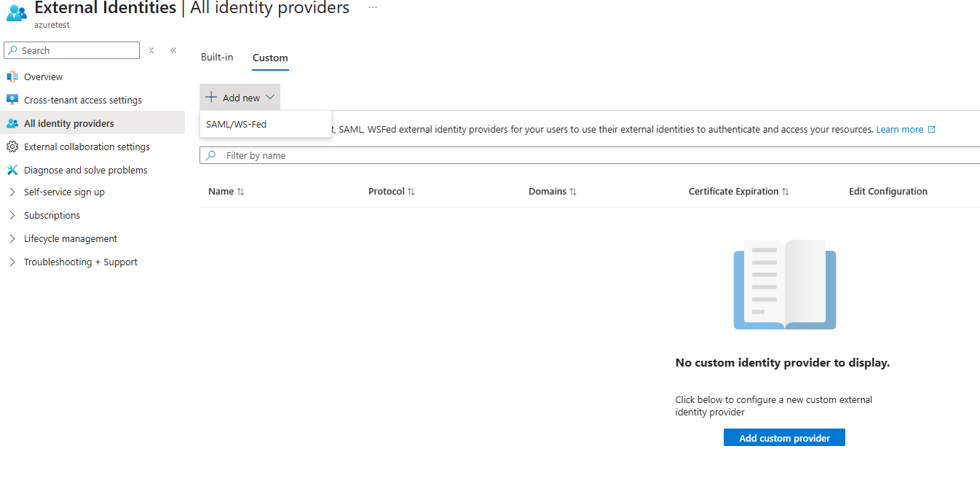Screen dimensions: 980x481
Task: Click the plus icon on Add new
Action: pyautogui.click(x=211, y=98)
